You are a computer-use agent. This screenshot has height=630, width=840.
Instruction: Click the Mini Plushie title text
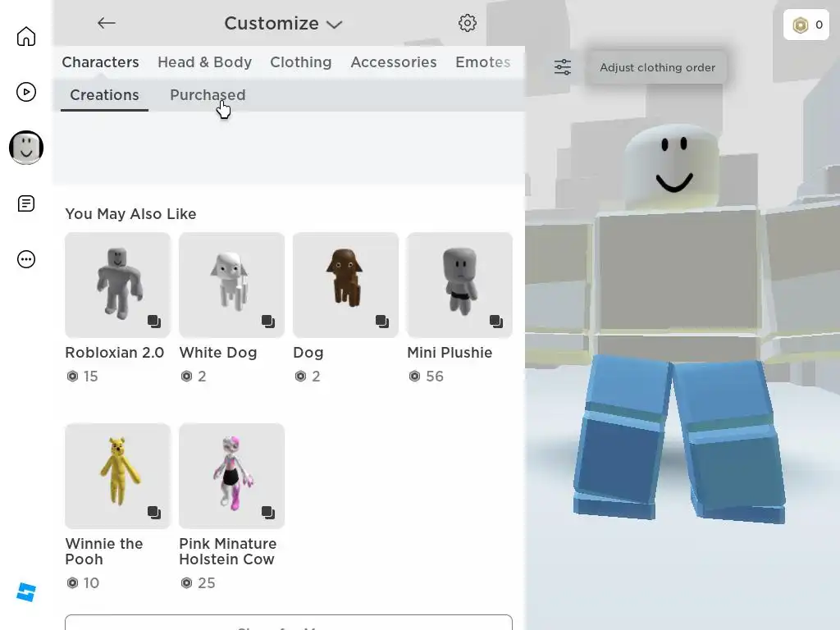pos(450,353)
